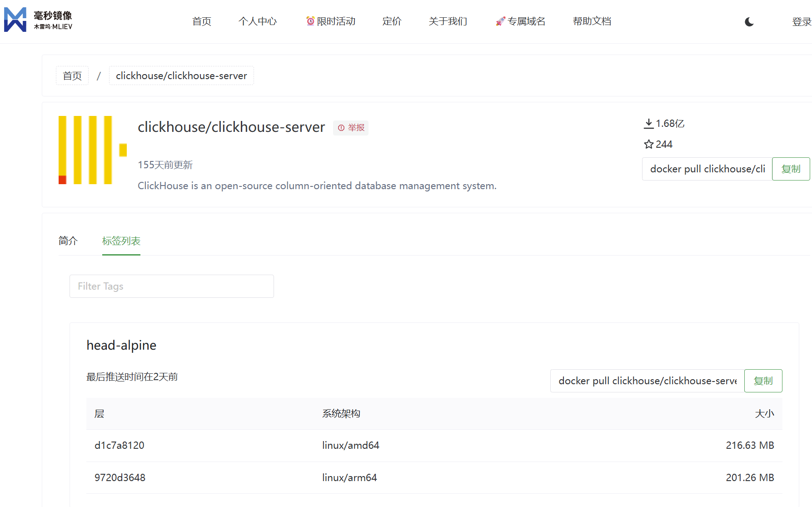Click the download count icon next to 1.68亿

[649, 123]
